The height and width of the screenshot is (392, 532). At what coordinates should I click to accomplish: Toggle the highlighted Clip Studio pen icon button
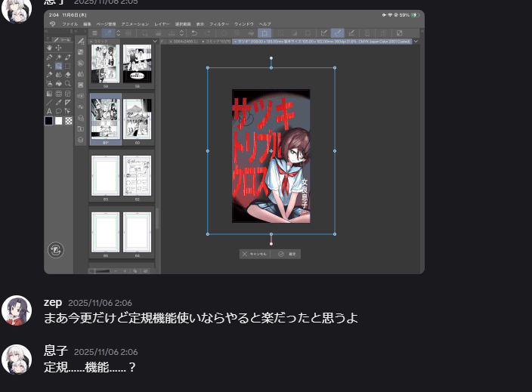108,33
